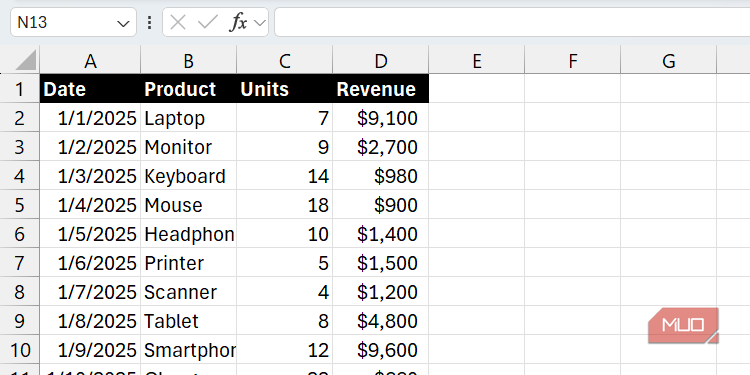Select the Keyboard cell
The width and height of the screenshot is (750, 375).
[x=188, y=176]
